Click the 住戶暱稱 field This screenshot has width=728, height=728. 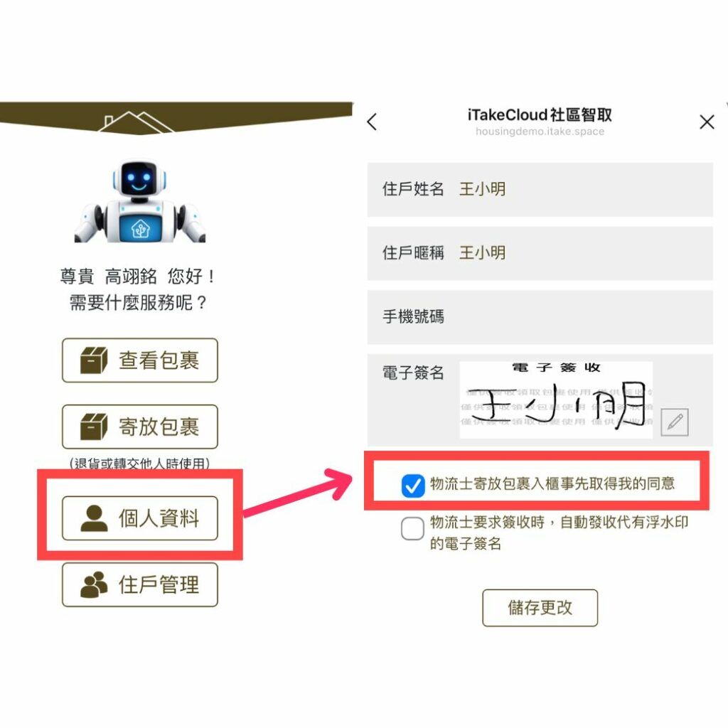click(540, 254)
